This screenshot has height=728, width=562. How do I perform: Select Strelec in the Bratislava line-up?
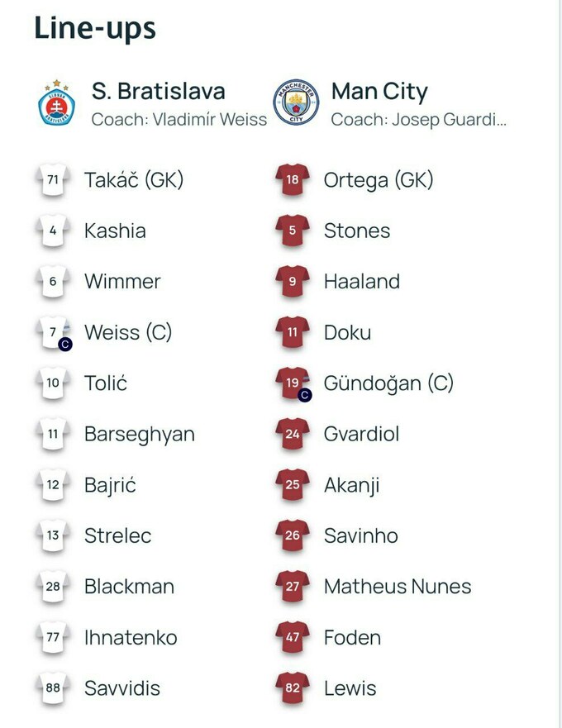pyautogui.click(x=118, y=536)
